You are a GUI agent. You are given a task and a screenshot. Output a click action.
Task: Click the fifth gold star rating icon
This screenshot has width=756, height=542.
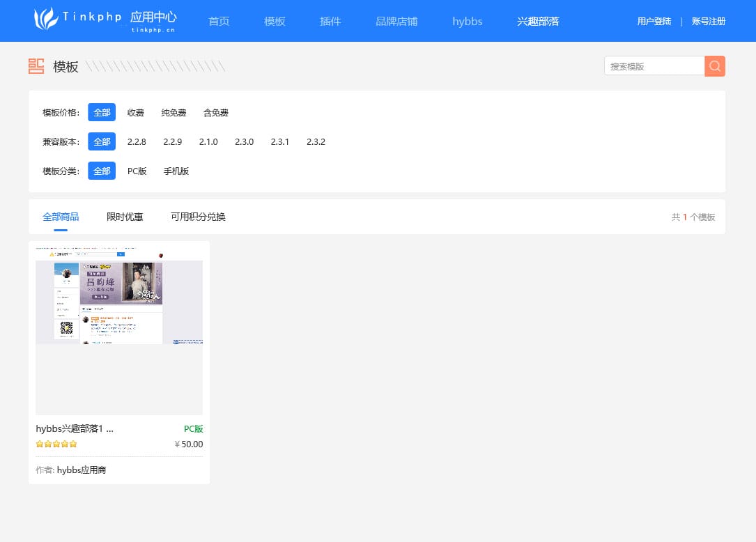tap(73, 444)
